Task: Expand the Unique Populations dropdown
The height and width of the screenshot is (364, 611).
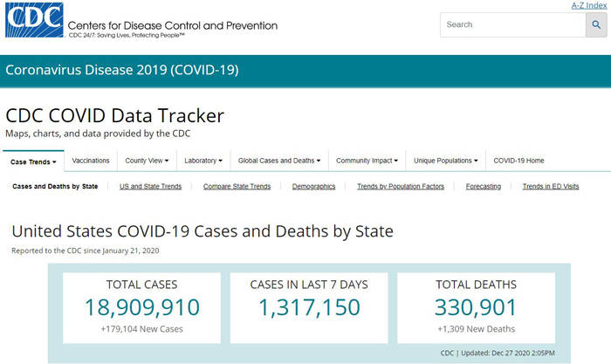Action: click(x=446, y=161)
